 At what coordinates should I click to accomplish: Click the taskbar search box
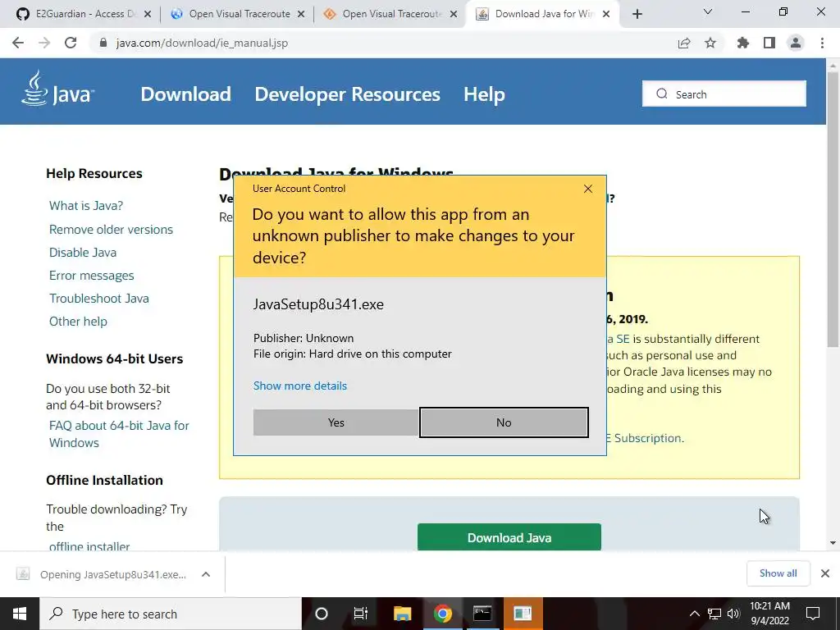tap(171, 614)
